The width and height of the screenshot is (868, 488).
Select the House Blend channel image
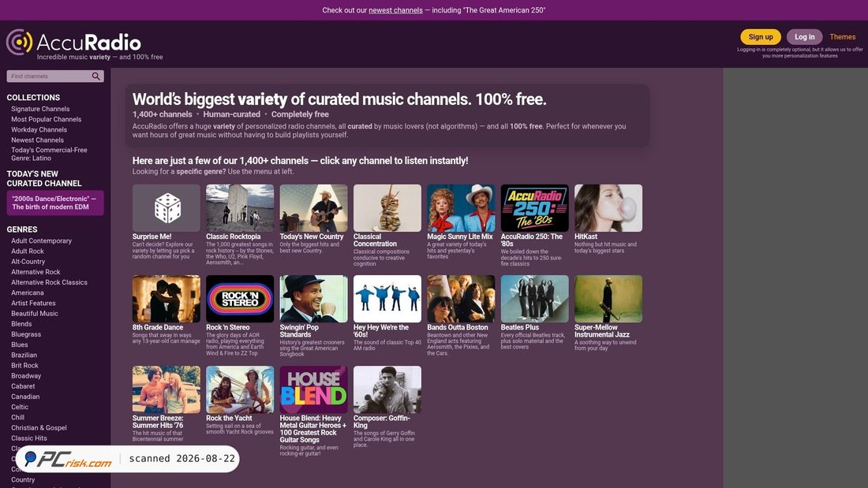[x=313, y=389]
